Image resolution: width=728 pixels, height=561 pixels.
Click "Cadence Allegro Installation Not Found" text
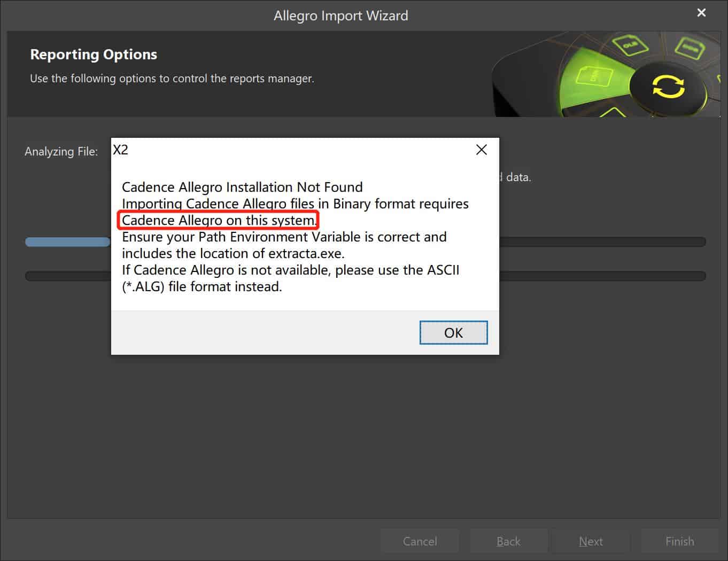(242, 187)
